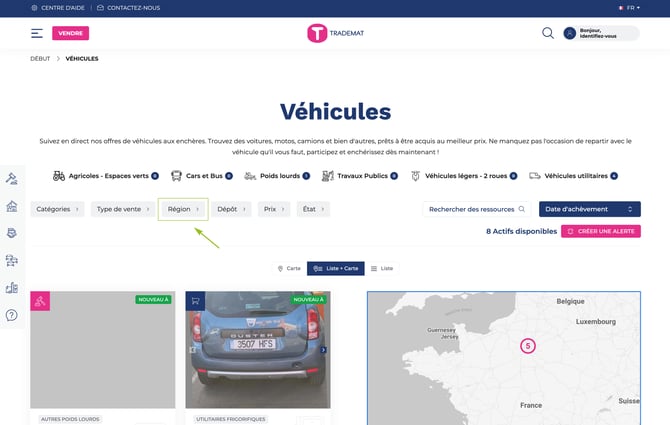The height and width of the screenshot is (425, 670).
Task: Click the help question mark sidebar icon
Action: coord(12,315)
